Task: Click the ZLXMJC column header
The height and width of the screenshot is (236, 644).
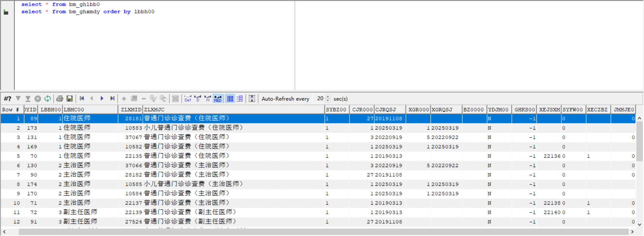Action: (x=234, y=109)
